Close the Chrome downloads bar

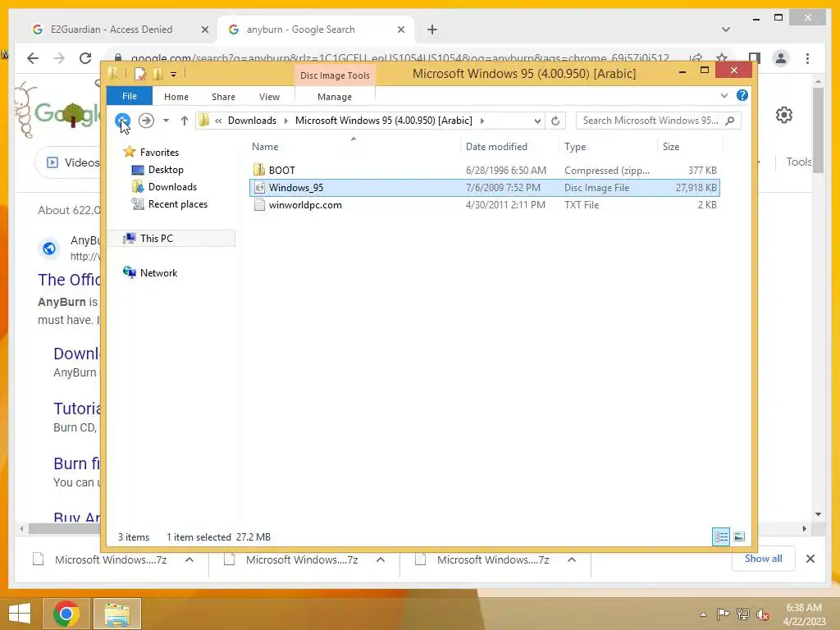(x=810, y=559)
